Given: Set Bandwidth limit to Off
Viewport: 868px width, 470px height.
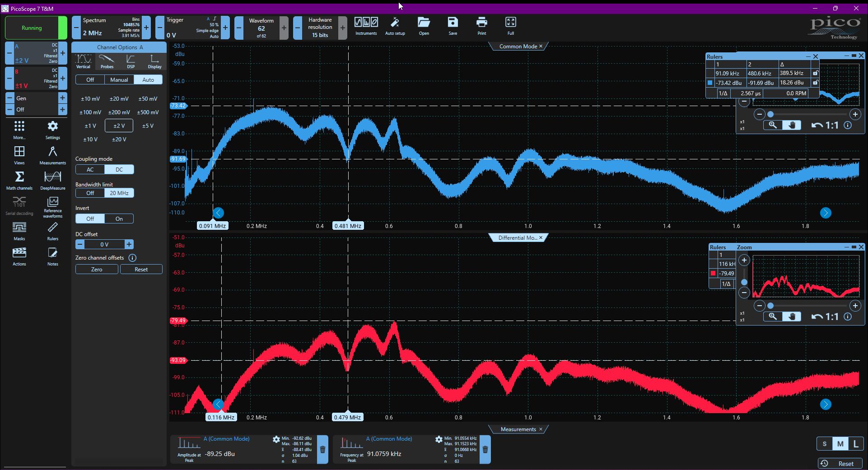Looking at the screenshot, I should [x=90, y=193].
